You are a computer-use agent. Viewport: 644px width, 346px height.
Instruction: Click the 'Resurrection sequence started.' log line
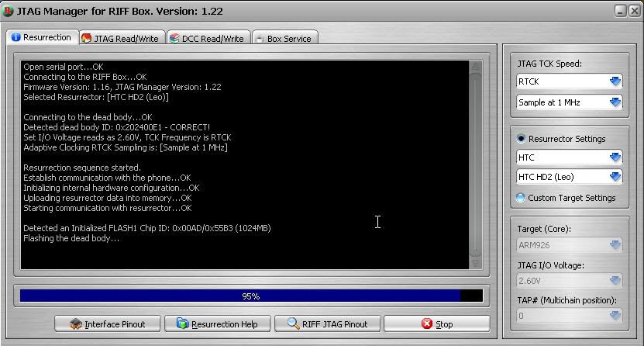82,168
